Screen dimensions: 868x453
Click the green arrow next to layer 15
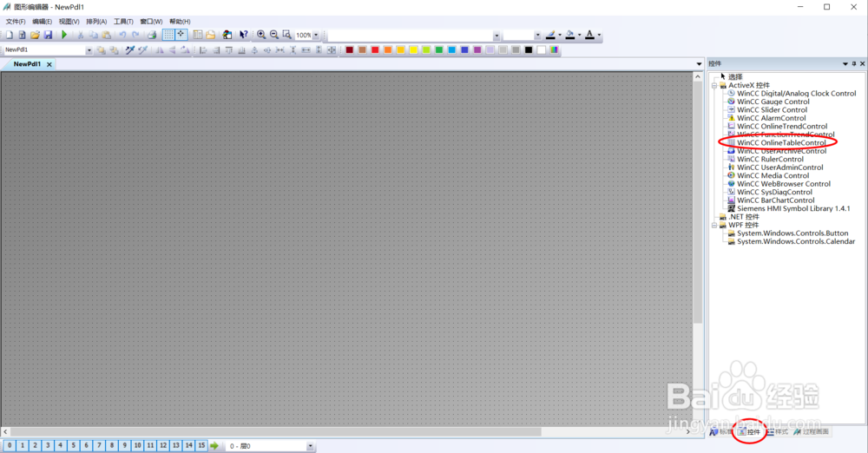[x=214, y=445]
